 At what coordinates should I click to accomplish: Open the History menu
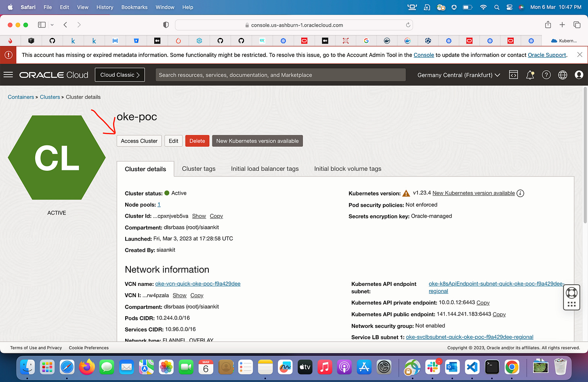105,7
